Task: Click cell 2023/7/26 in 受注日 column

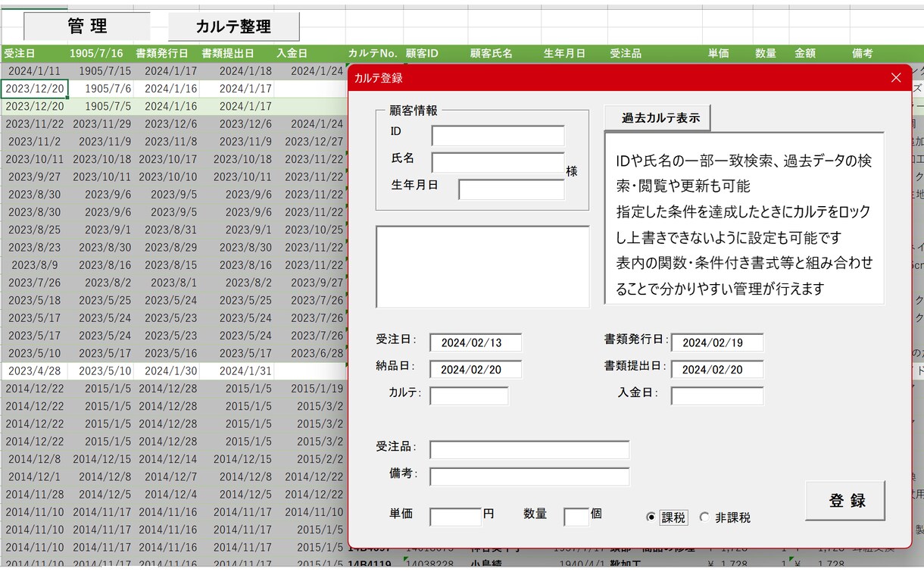Action: (35, 283)
